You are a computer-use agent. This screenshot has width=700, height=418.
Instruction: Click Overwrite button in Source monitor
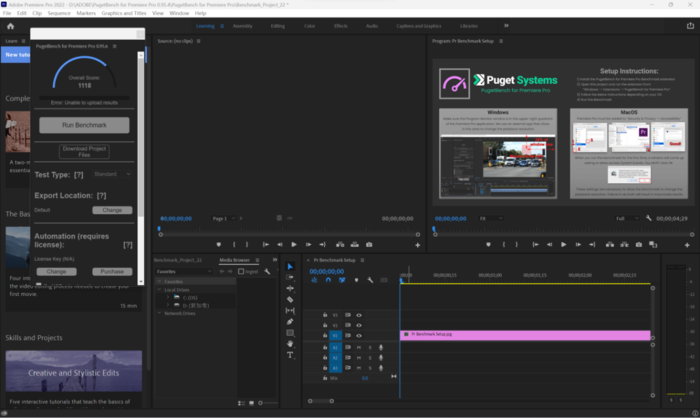click(354, 245)
